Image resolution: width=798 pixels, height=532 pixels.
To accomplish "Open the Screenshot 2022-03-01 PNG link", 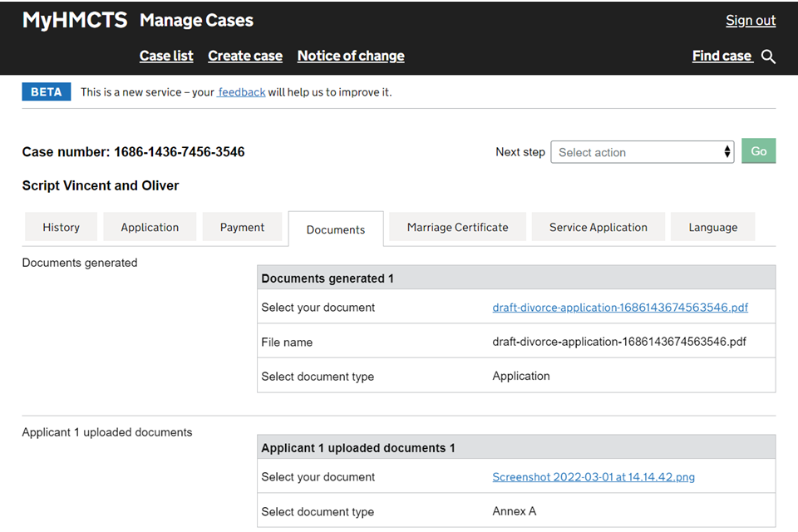I will click(x=593, y=477).
